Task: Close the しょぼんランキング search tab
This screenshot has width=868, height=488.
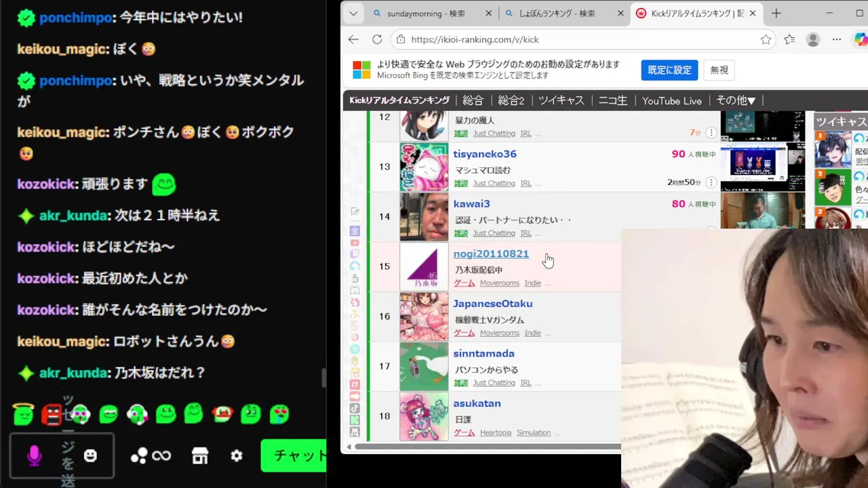Action: click(x=620, y=13)
